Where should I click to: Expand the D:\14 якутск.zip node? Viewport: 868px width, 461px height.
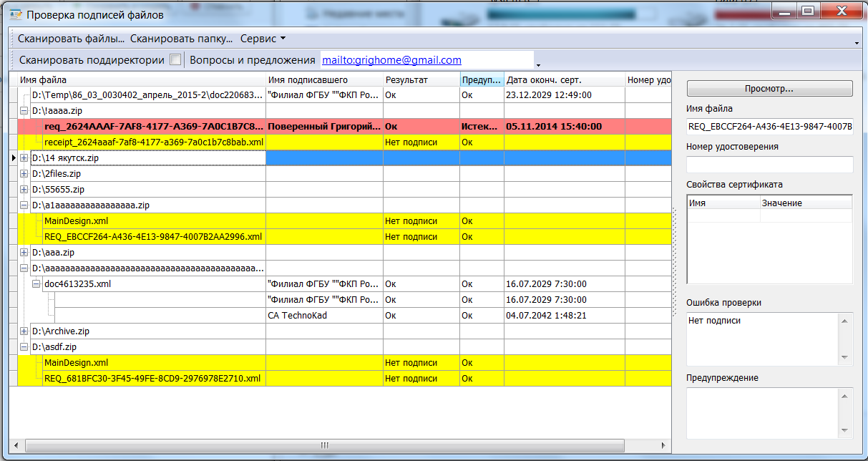24,157
